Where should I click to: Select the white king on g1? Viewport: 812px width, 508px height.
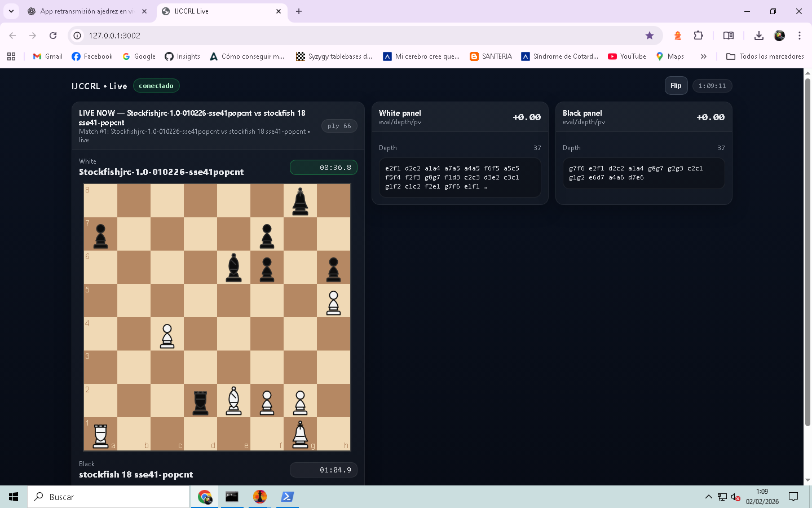click(x=300, y=435)
